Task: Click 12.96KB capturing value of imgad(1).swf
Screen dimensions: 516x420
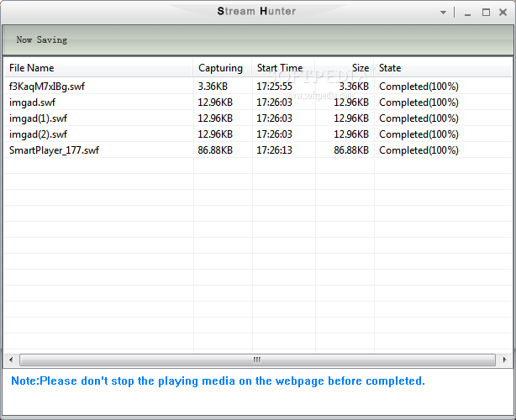Action: (215, 118)
